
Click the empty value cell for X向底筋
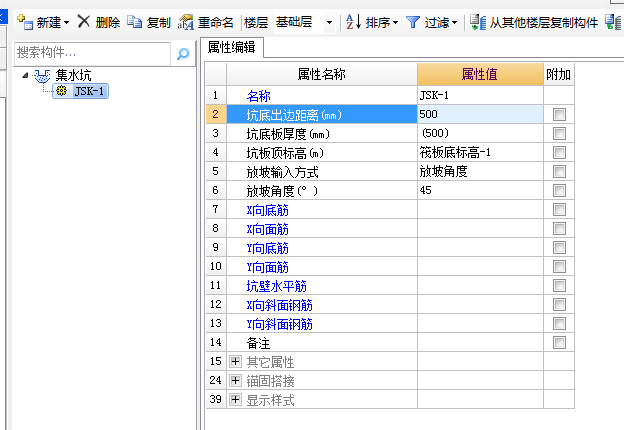pyautogui.click(x=480, y=209)
